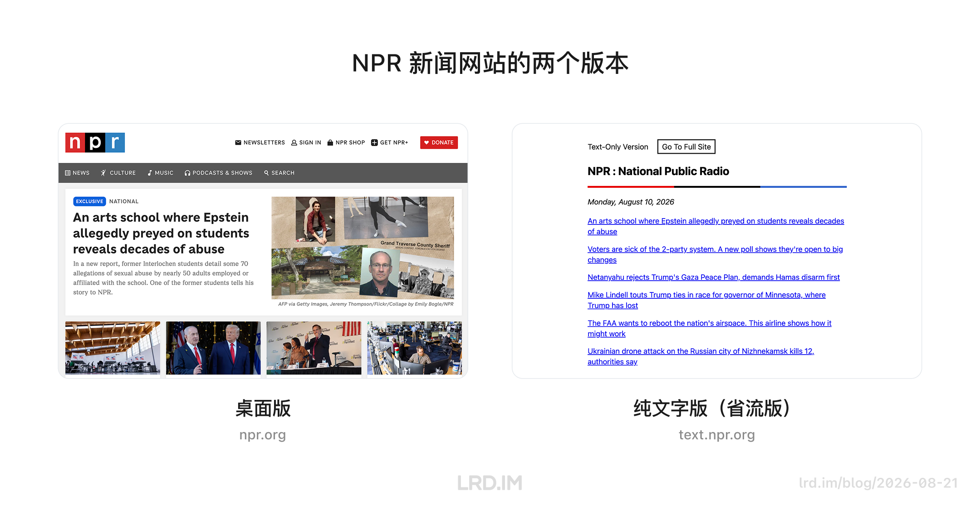Click the date Monday, August 10, 2026
This screenshot has width=980, height=506.
point(631,202)
